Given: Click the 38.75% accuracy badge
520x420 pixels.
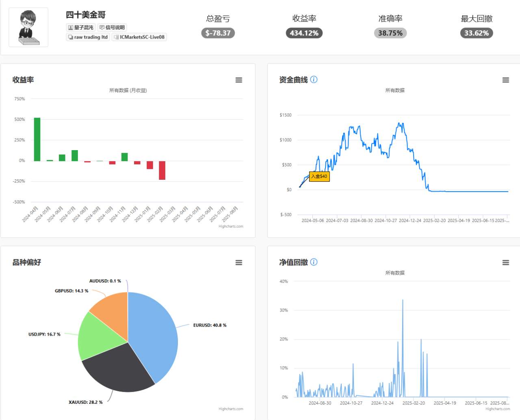Looking at the screenshot, I should pyautogui.click(x=390, y=33).
